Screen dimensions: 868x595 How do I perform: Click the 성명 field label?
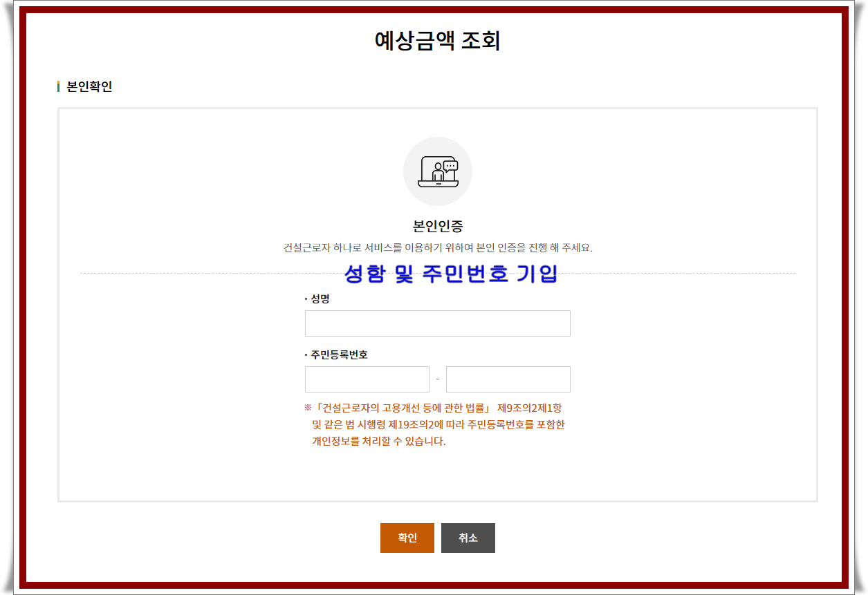pos(320,299)
